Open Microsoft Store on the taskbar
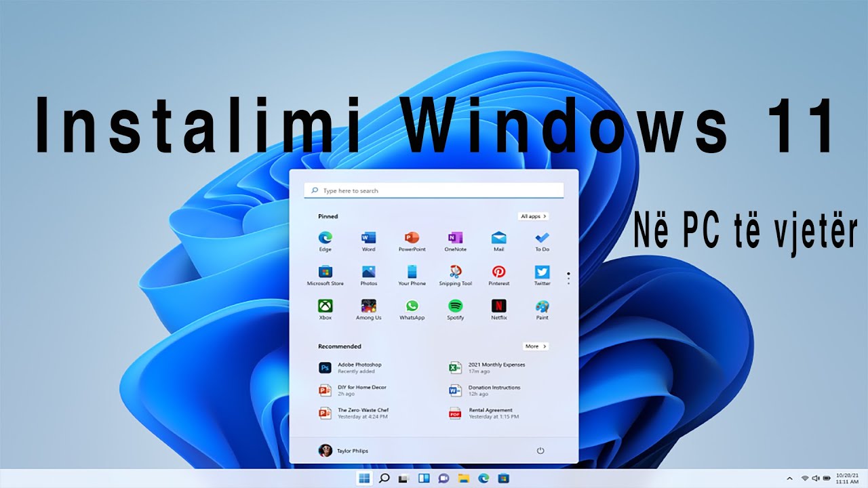 [x=503, y=479]
